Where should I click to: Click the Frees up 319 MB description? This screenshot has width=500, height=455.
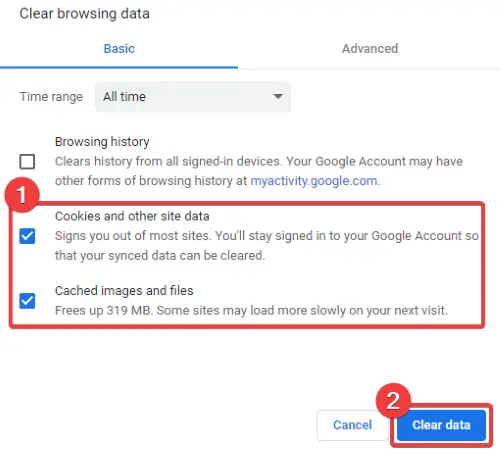tap(251, 310)
